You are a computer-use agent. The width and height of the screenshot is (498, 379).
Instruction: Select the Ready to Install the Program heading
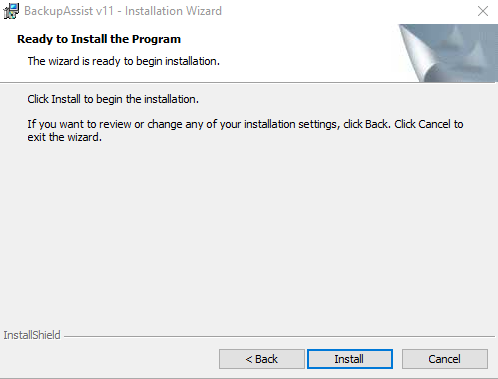(99, 39)
